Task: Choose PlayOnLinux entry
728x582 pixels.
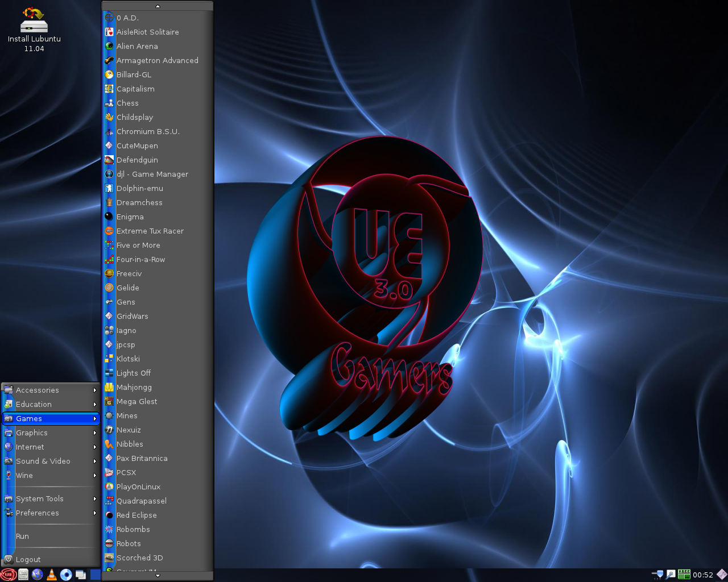Action: [158, 487]
